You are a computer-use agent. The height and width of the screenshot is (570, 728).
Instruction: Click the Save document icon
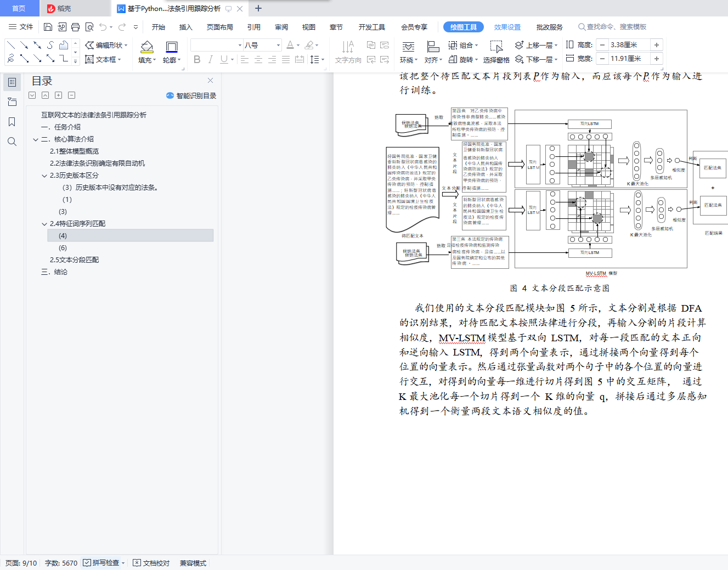coord(48,27)
